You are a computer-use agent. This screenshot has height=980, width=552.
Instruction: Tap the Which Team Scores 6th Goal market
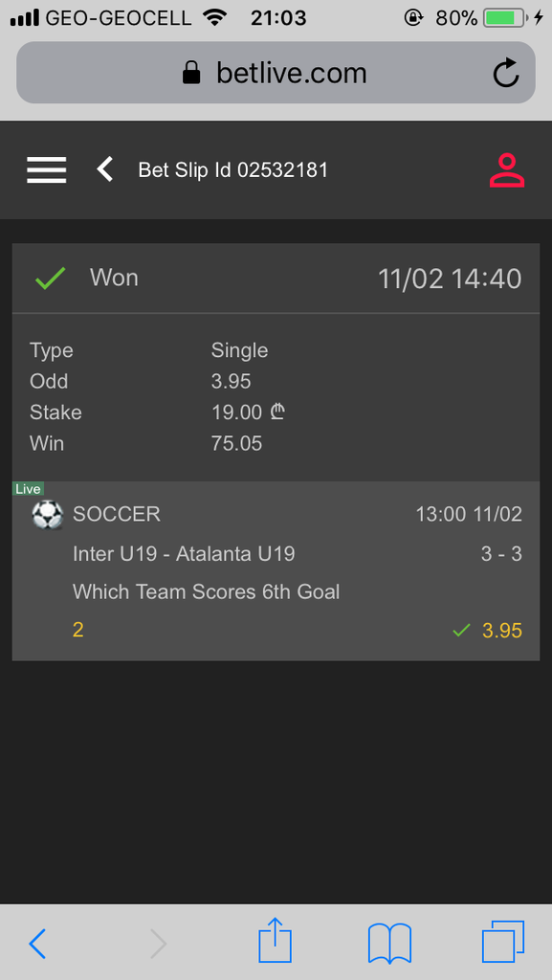pyautogui.click(x=206, y=591)
